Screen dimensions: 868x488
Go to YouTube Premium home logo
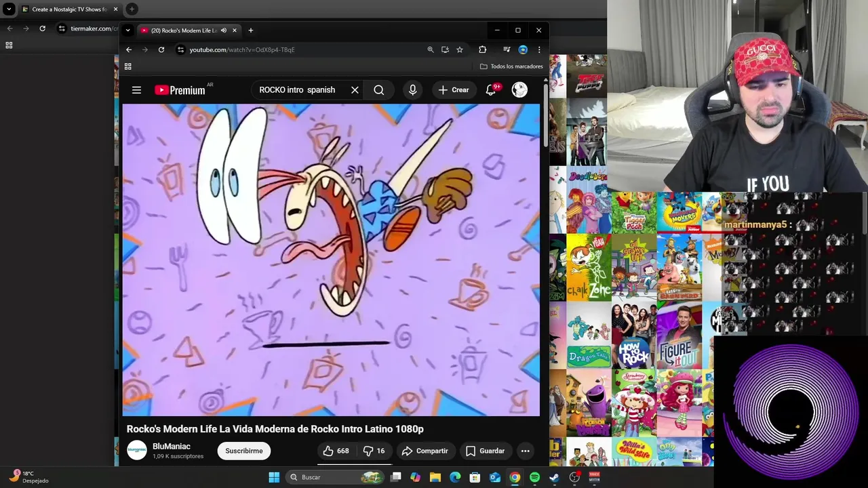pos(180,90)
